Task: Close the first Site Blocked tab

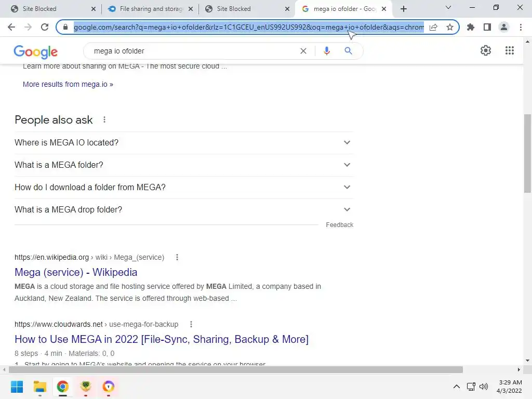Action: tap(94, 9)
